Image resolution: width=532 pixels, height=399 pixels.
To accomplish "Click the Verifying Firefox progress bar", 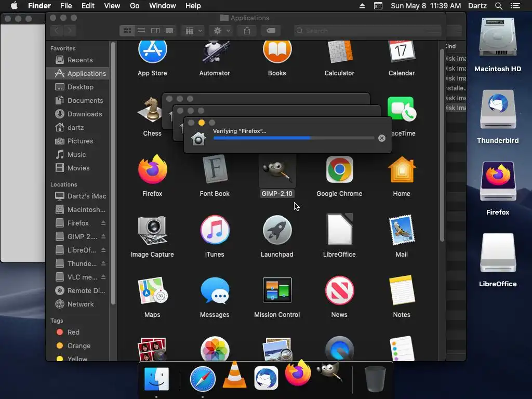I will [294, 138].
